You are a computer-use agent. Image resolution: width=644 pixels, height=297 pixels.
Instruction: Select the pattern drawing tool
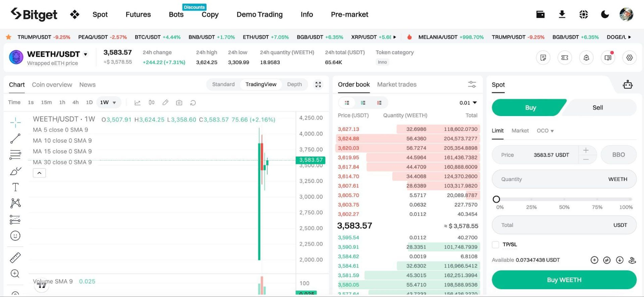click(15, 203)
